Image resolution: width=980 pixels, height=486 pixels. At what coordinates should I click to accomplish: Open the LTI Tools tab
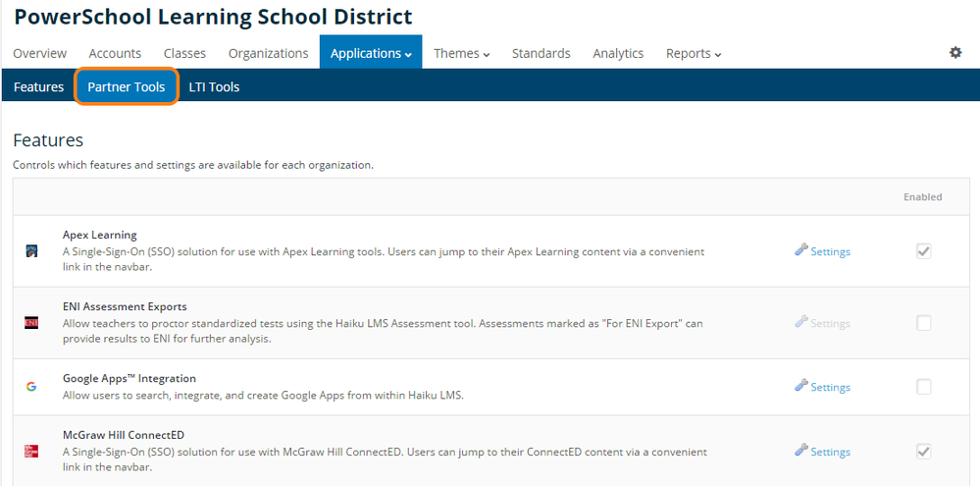[214, 87]
